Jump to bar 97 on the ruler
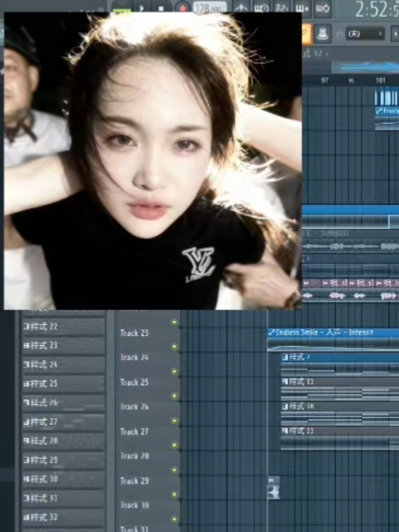 pyautogui.click(x=325, y=81)
